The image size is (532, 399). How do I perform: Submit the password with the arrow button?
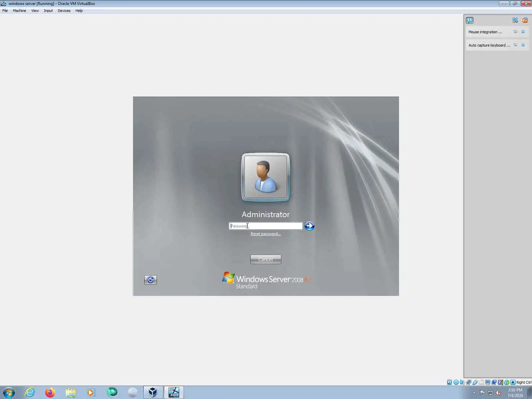pyautogui.click(x=310, y=226)
